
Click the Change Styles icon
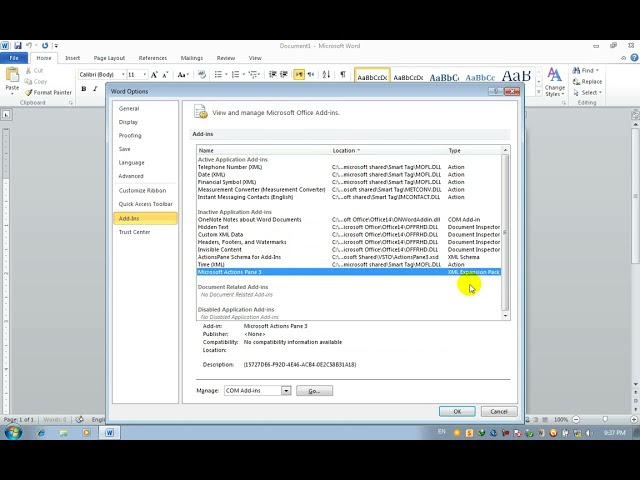[x=554, y=76]
